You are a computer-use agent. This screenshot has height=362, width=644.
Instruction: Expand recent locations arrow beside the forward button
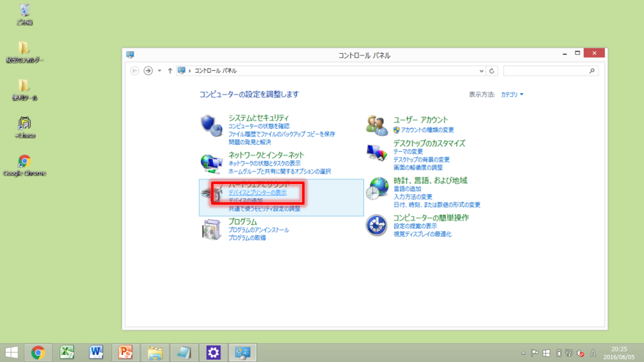pos(160,71)
